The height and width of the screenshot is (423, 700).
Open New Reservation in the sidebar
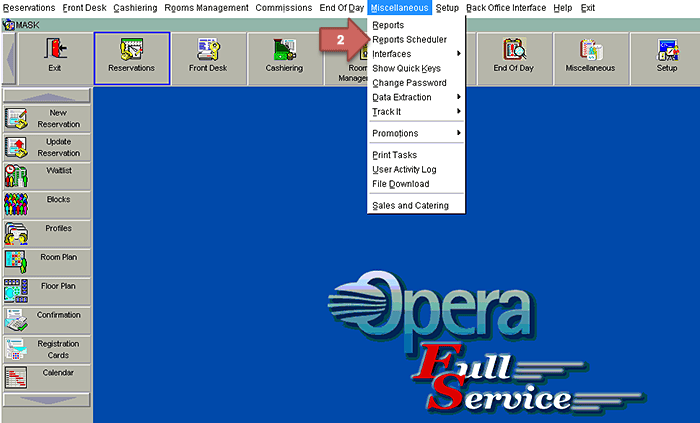[48, 118]
